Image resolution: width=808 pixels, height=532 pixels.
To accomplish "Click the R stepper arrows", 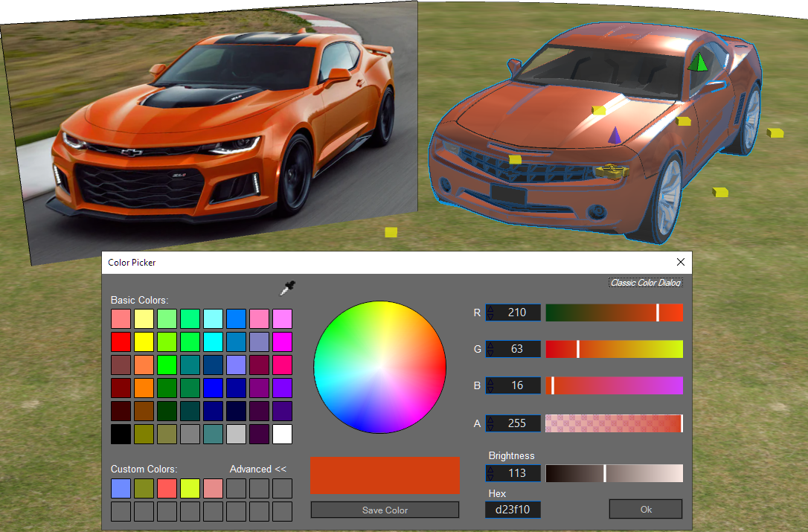I will coord(490,313).
